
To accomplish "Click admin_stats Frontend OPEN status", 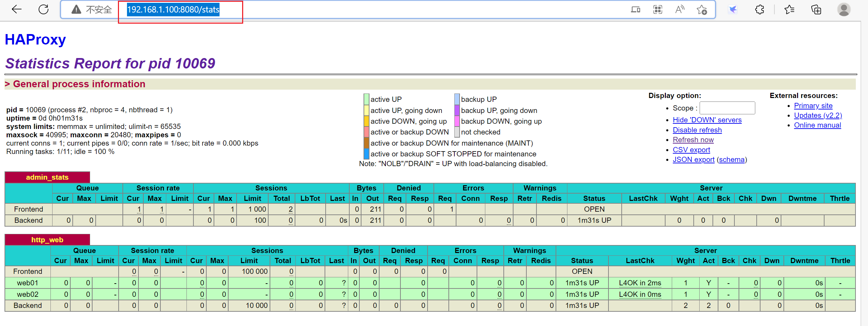I will point(594,209).
